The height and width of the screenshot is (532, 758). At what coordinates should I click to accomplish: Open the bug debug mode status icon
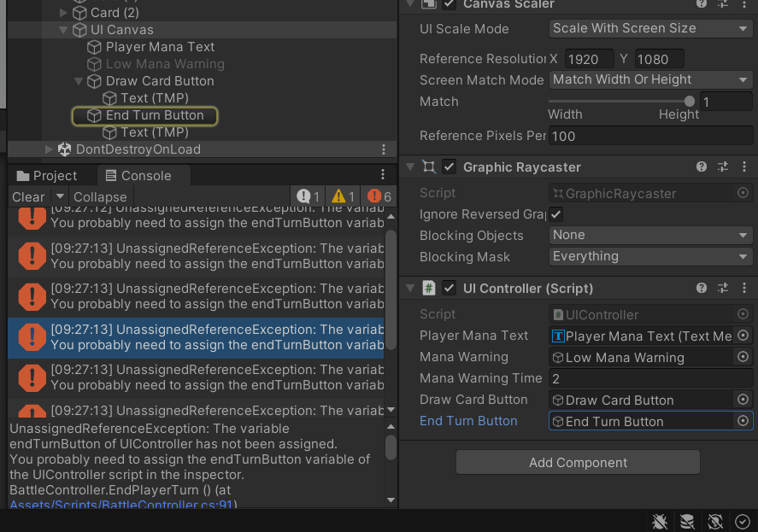tap(660, 522)
